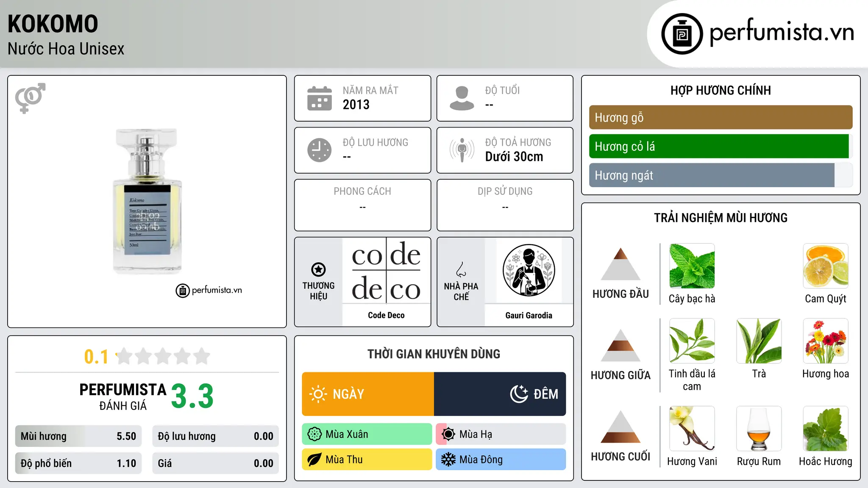Viewport: 868px width, 488px height.
Task: Click the Hương gỗ accord bar
Action: (721, 117)
